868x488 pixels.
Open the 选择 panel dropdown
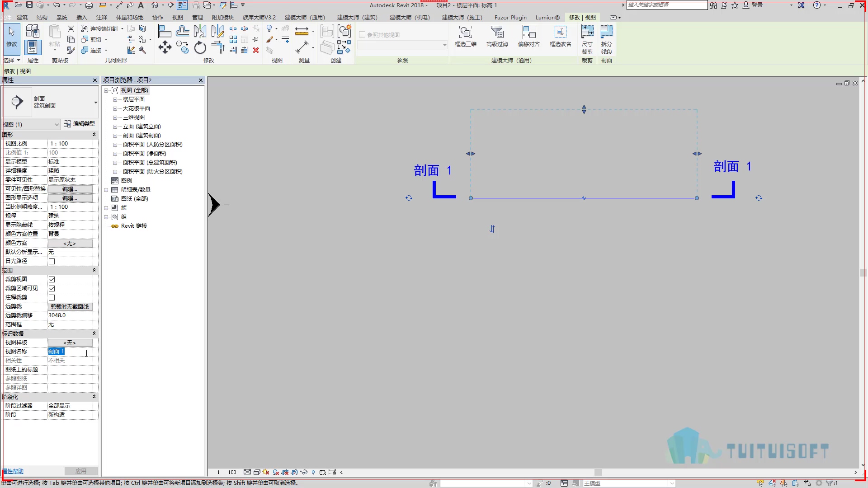pyautogui.click(x=12, y=60)
